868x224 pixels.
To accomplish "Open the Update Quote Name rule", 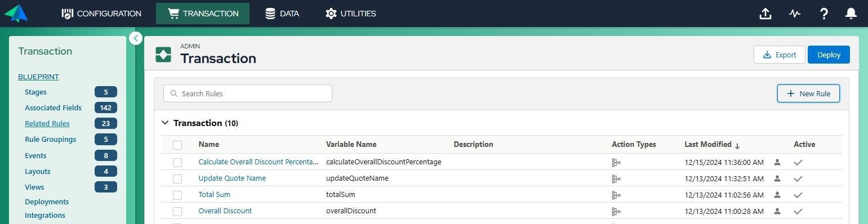I will [x=232, y=178].
